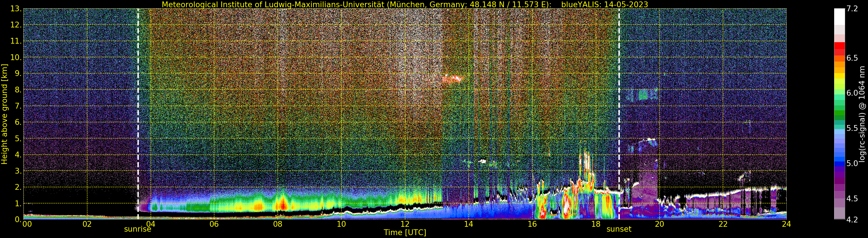Click the height axis tick '7.'

tap(18, 106)
